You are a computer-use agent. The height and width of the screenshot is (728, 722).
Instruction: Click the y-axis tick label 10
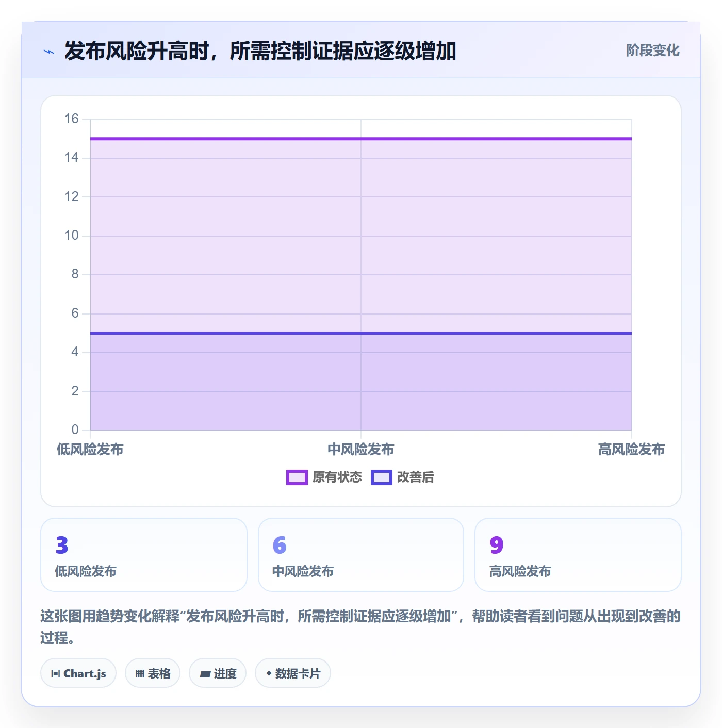72,236
